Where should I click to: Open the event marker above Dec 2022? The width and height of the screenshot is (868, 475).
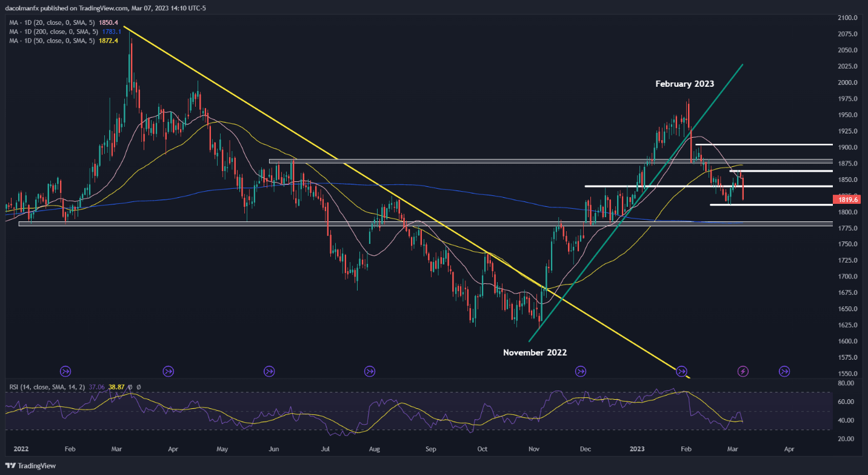(581, 371)
